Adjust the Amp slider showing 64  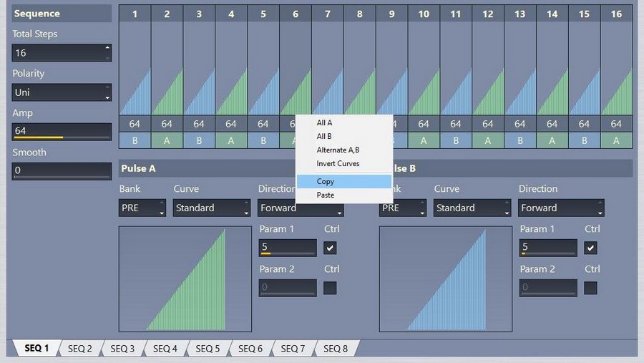pyautogui.click(x=62, y=132)
